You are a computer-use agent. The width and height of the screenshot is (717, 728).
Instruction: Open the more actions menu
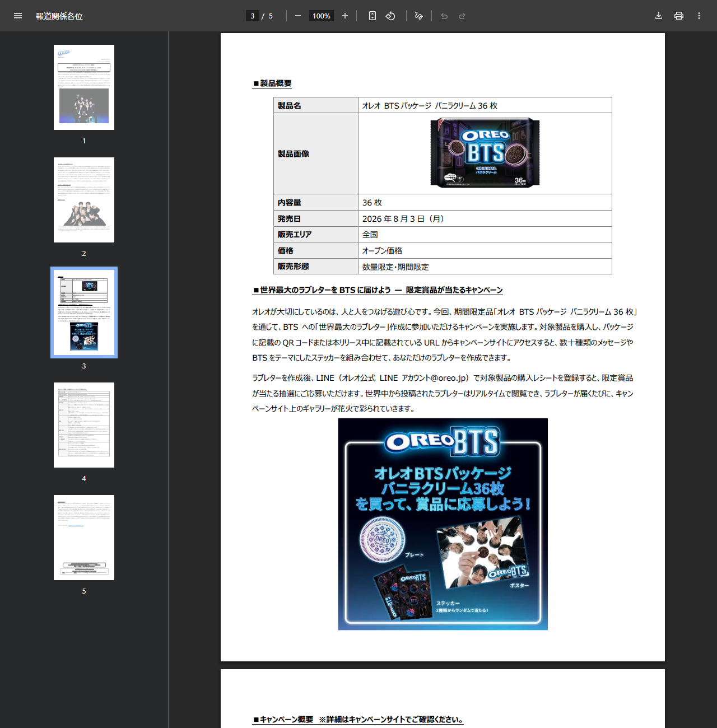(x=699, y=16)
